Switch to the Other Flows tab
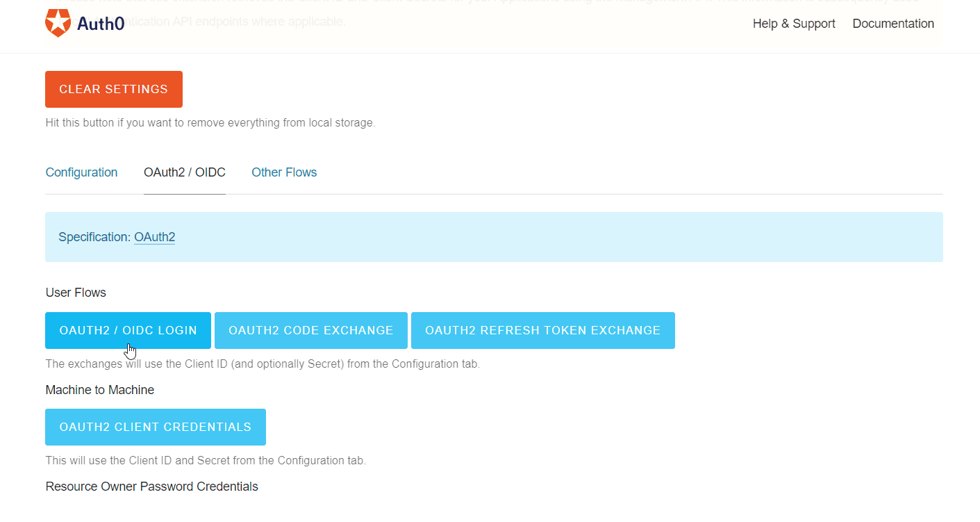The image size is (980, 522). [x=284, y=172]
